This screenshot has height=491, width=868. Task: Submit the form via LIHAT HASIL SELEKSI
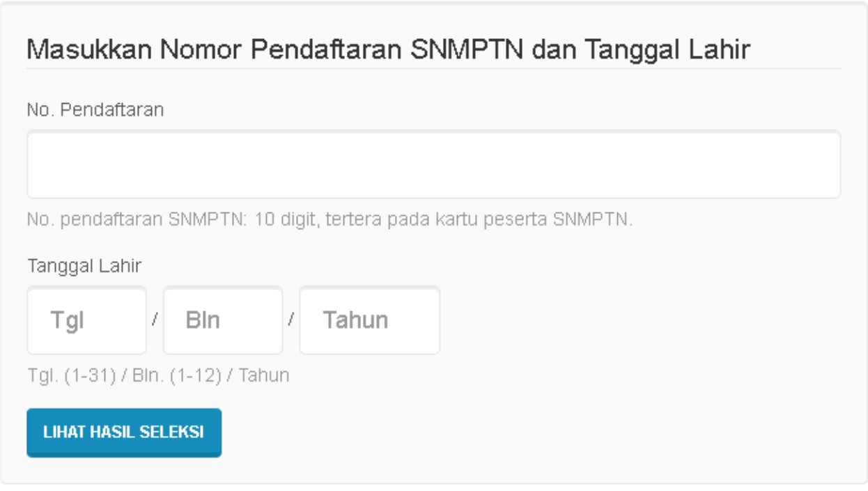pyautogui.click(x=124, y=433)
